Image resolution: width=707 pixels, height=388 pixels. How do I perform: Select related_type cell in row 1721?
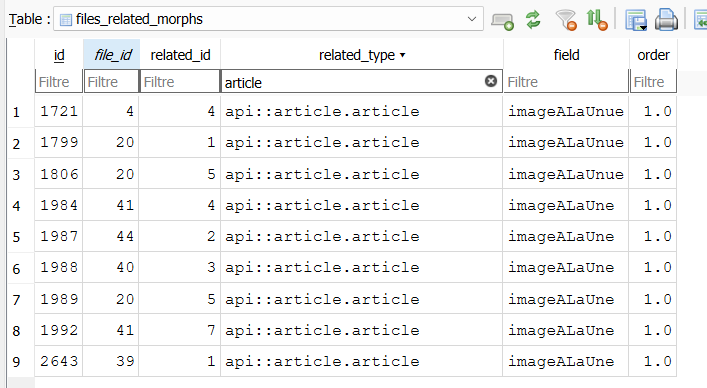(x=362, y=111)
